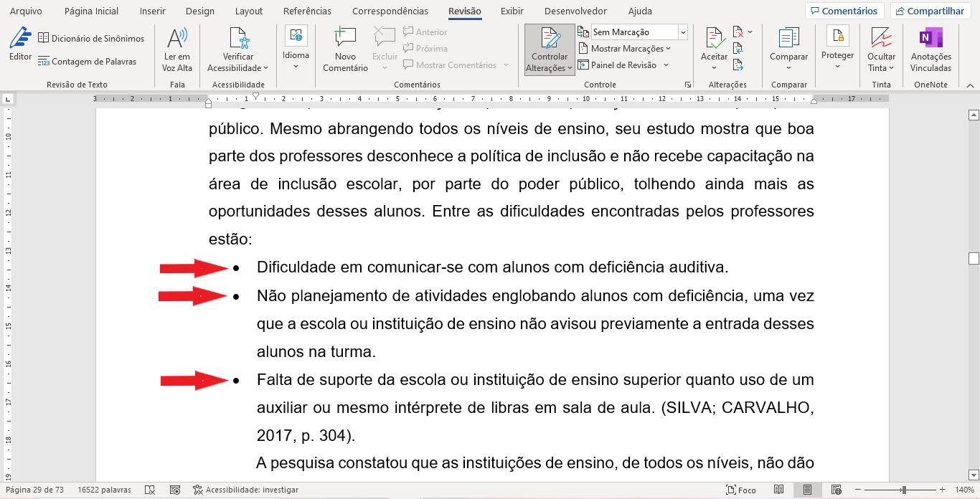Expand Verificar Acessibilidade dropdown arrow
This screenshot has height=499, width=980.
point(265,68)
